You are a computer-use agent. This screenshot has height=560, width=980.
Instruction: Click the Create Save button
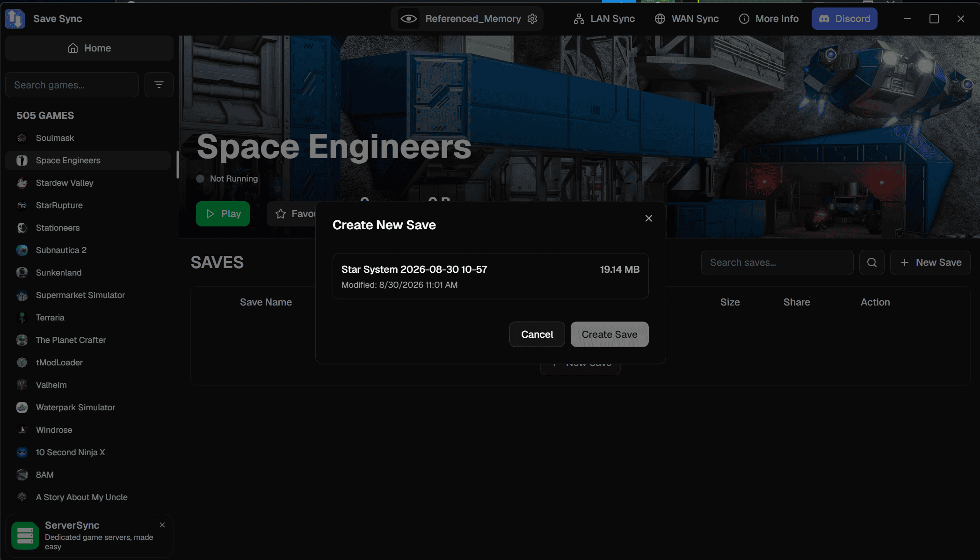tap(610, 335)
